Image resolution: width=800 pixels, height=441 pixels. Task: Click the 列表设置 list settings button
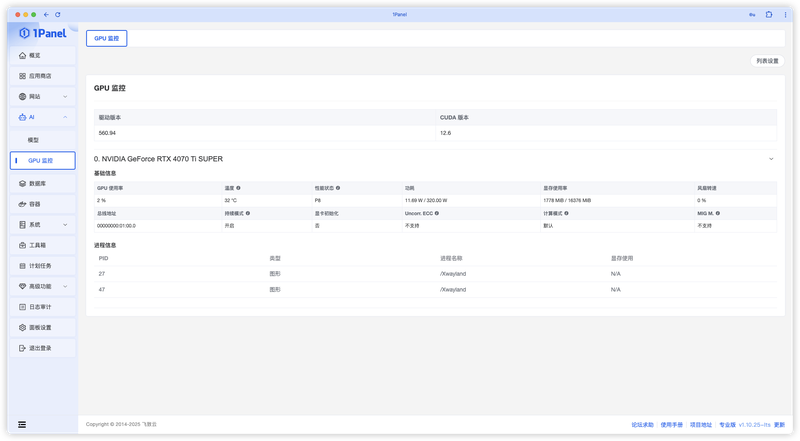point(767,61)
